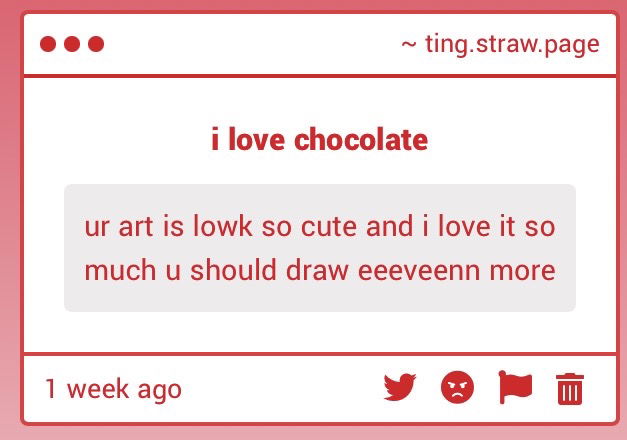Select the "i love chocolate" title
Screen dimensions: 627x440
319,140
